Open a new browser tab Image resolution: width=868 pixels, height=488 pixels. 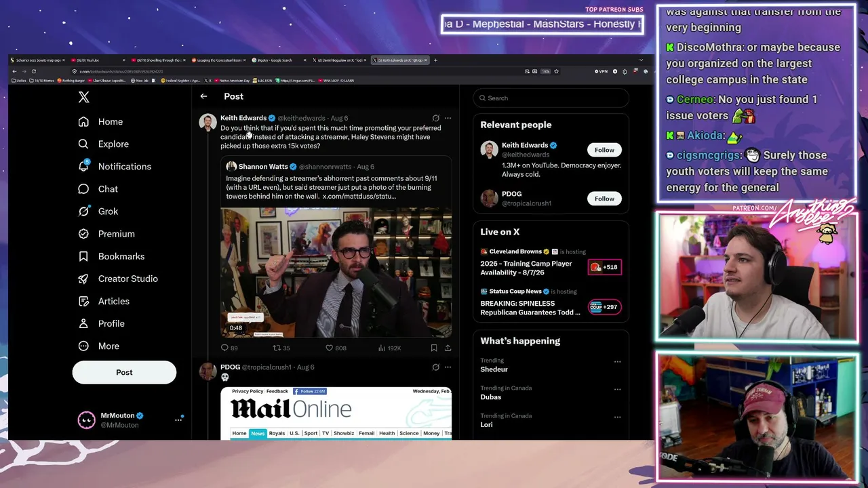(x=435, y=60)
